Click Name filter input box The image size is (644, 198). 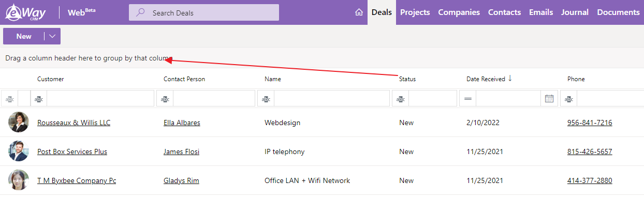tap(331, 98)
